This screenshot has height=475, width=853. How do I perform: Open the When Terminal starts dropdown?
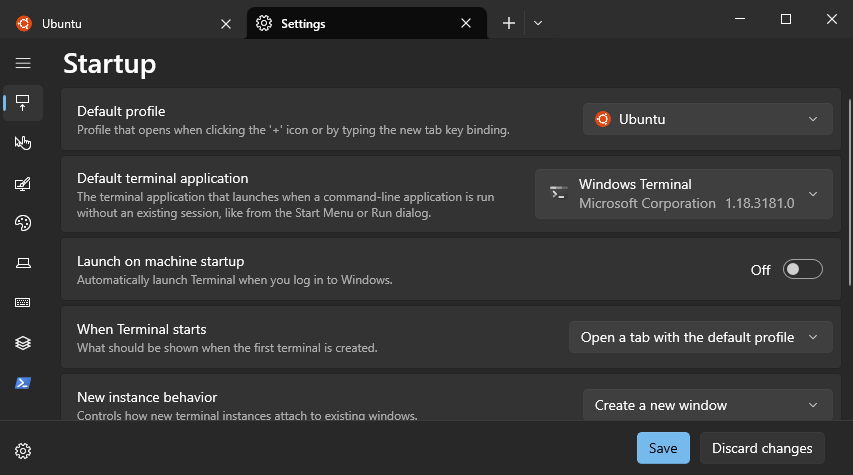701,337
